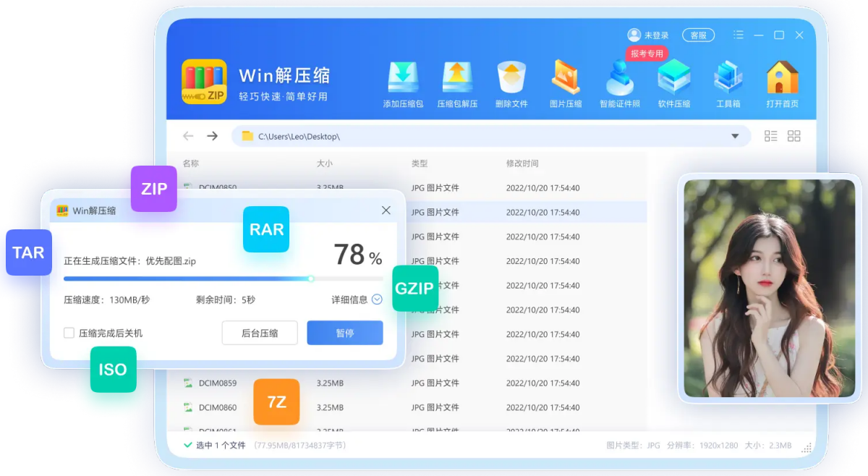Switch to list detail view icon
This screenshot has width=868, height=476.
771,136
